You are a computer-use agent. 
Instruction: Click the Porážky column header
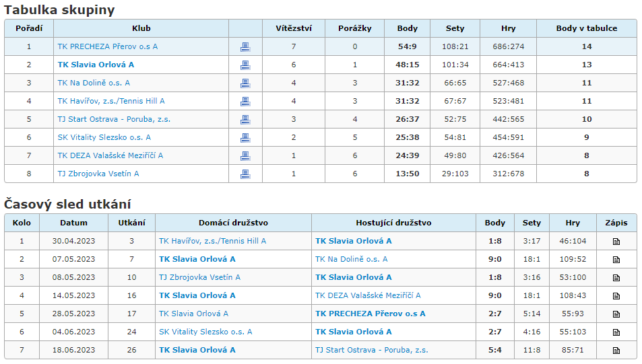click(x=354, y=28)
